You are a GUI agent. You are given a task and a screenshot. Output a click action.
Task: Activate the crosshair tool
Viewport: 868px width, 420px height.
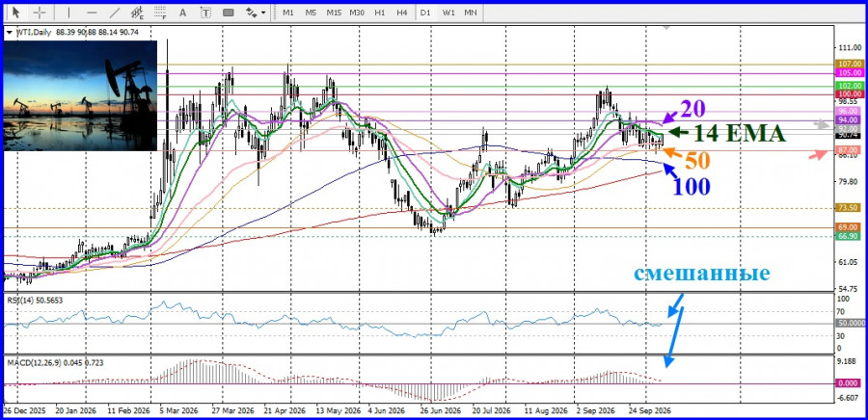coord(40,12)
